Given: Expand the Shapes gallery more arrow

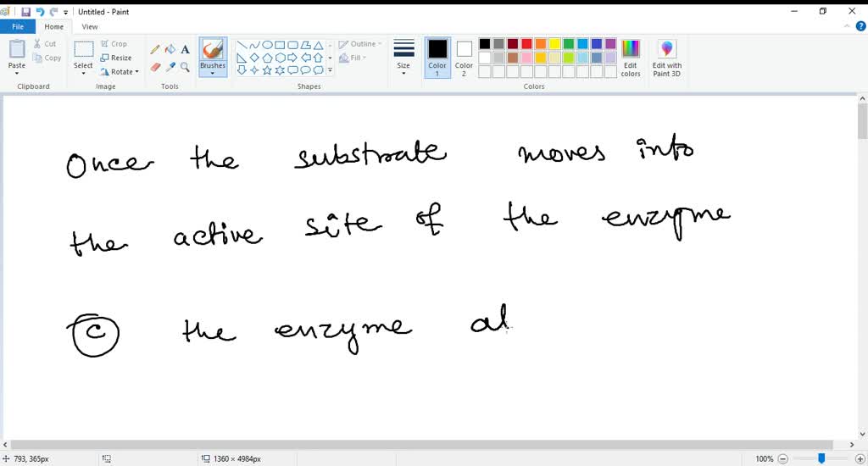Looking at the screenshot, I should pos(330,70).
